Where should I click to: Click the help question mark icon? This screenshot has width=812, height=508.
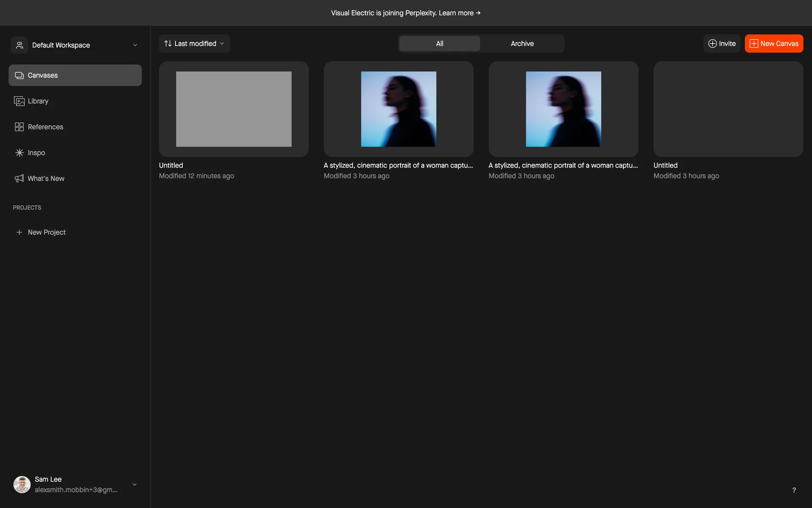point(794,490)
